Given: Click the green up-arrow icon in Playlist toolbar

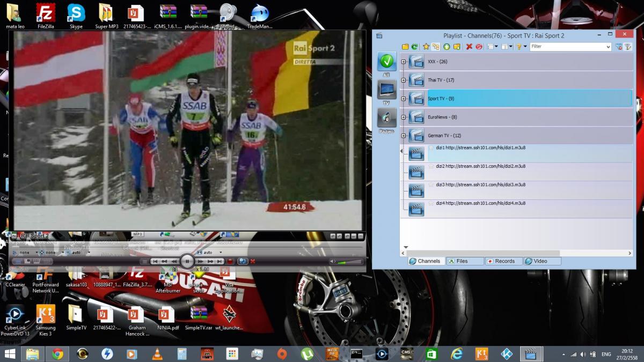Looking at the screenshot, I should click(447, 47).
